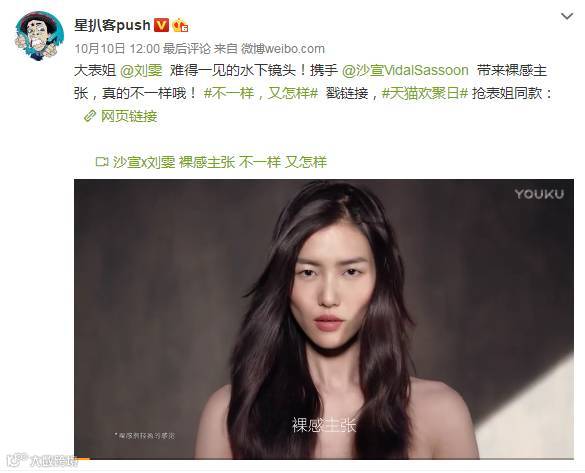Open the 星扒客push username link

click(112, 25)
